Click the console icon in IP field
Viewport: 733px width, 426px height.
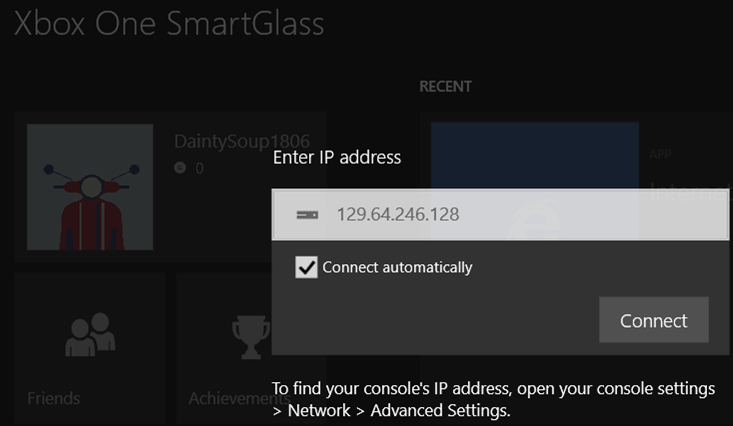coord(307,215)
